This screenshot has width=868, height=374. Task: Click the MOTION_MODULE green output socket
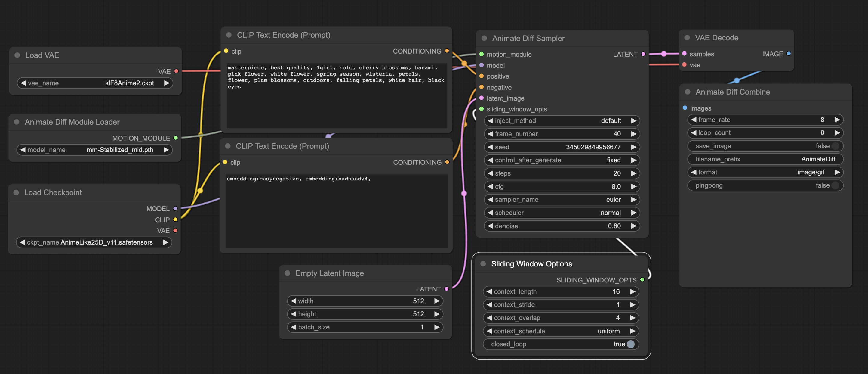click(176, 138)
